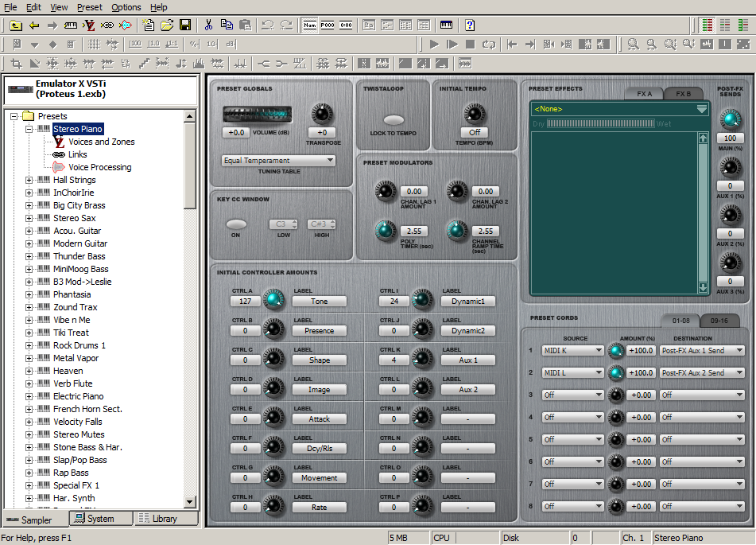Click the Help question mark icon

pyautogui.click(x=469, y=25)
